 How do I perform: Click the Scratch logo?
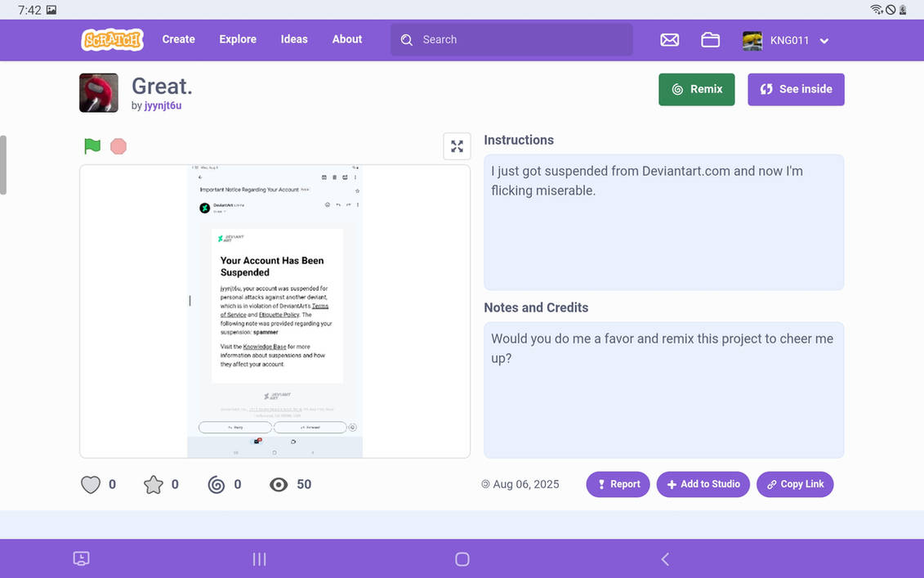(112, 39)
